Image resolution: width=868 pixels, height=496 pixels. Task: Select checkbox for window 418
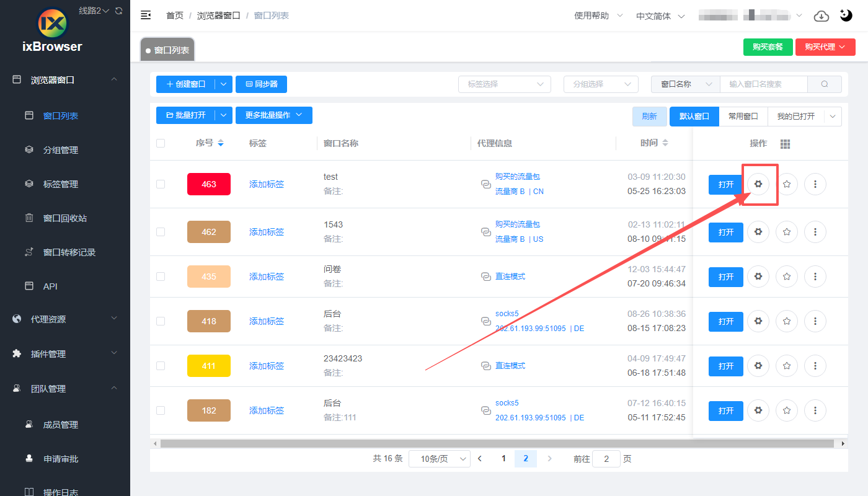[161, 321]
